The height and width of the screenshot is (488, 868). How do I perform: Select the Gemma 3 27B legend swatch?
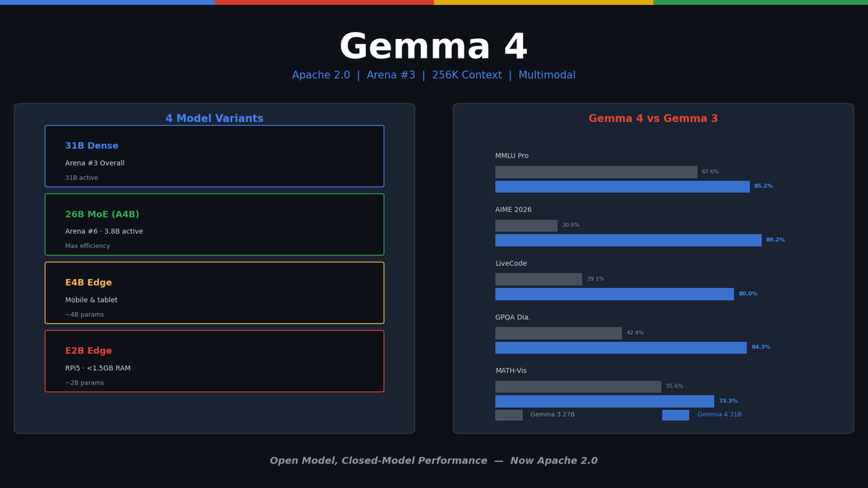[508, 414]
